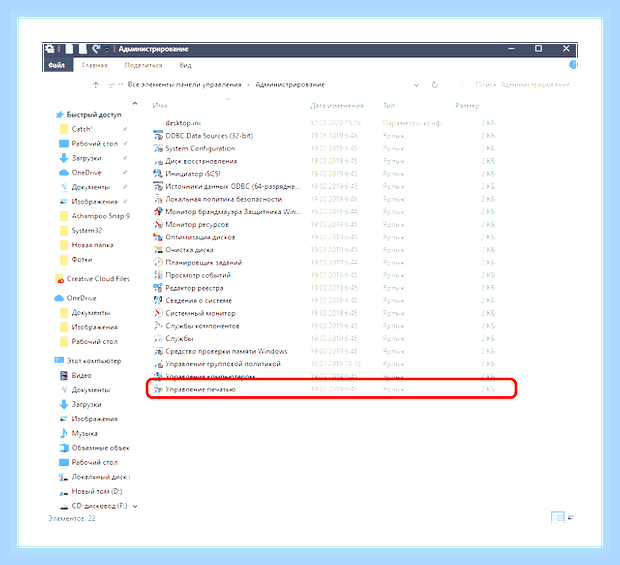The image size is (620, 565).
Task: Open Музыка in navigation pane
Action: tap(84, 434)
